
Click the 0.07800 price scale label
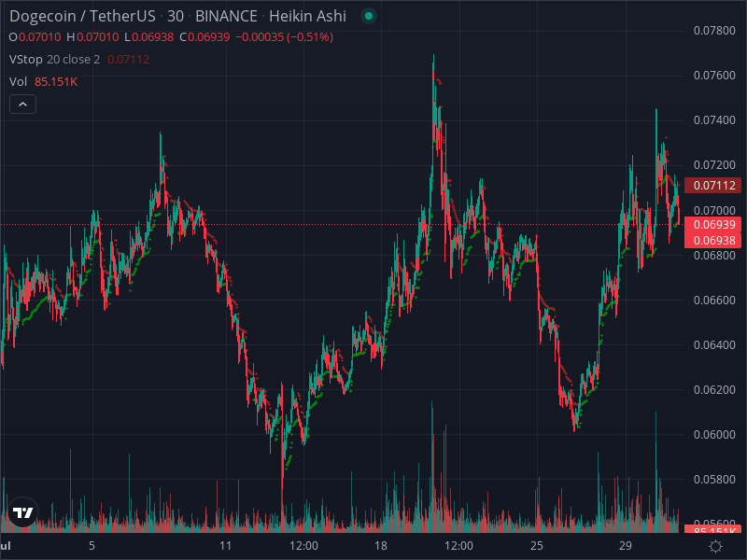pyautogui.click(x=714, y=31)
